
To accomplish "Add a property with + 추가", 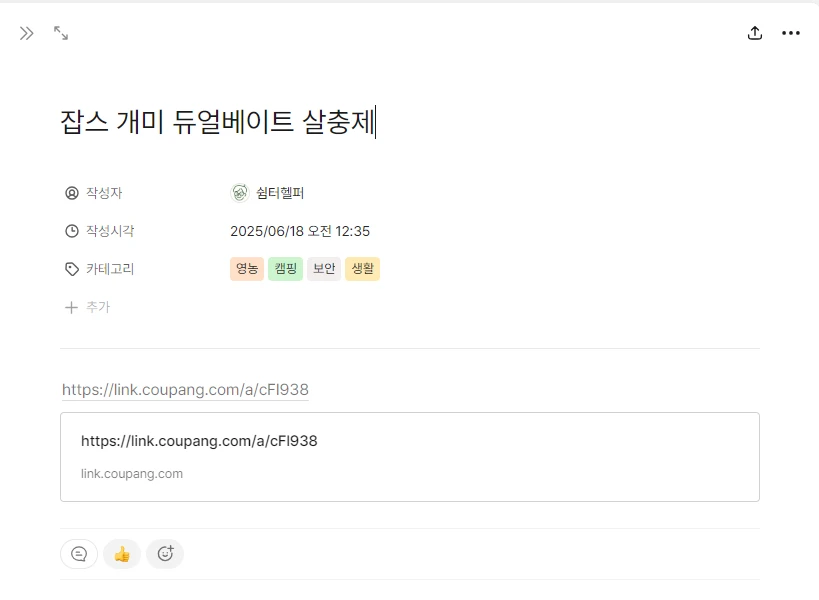I will pos(87,307).
